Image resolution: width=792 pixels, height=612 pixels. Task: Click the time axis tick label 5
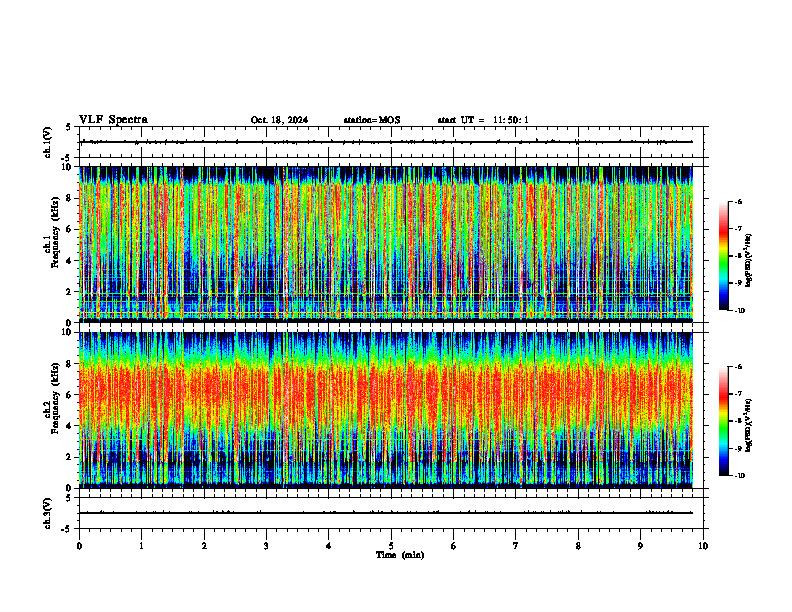point(391,546)
